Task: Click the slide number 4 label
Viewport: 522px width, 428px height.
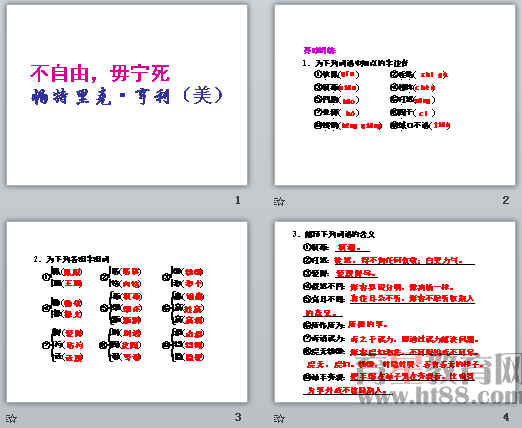Action: (x=506, y=417)
